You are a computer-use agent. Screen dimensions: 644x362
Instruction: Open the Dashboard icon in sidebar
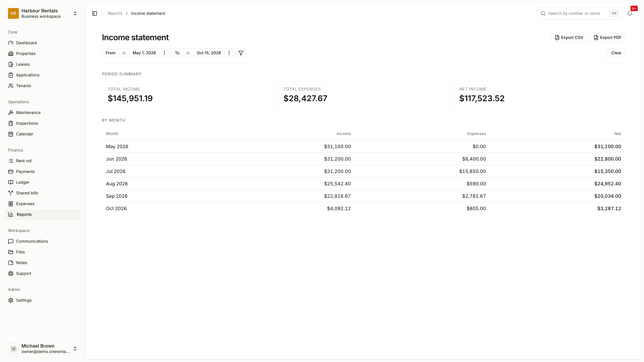click(11, 43)
